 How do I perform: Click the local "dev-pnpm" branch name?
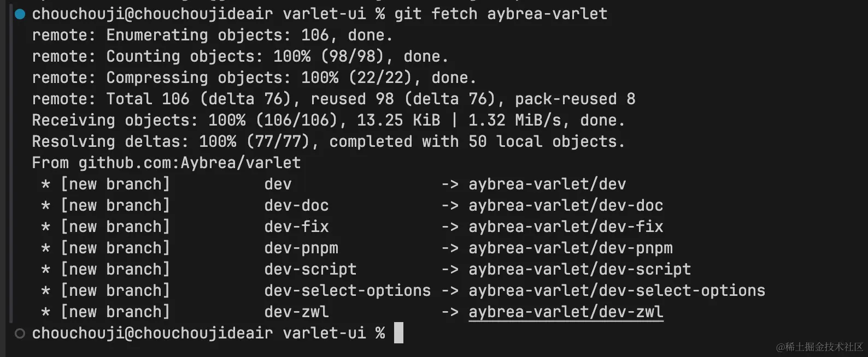301,248
